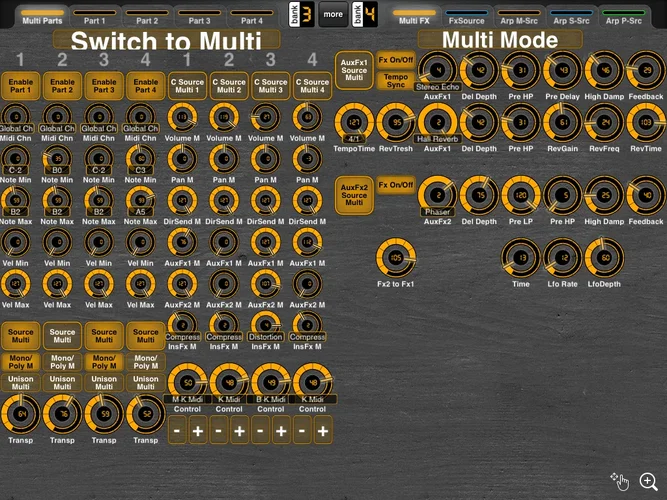
Task: Open the Arp S-Src tab
Action: click(571, 17)
